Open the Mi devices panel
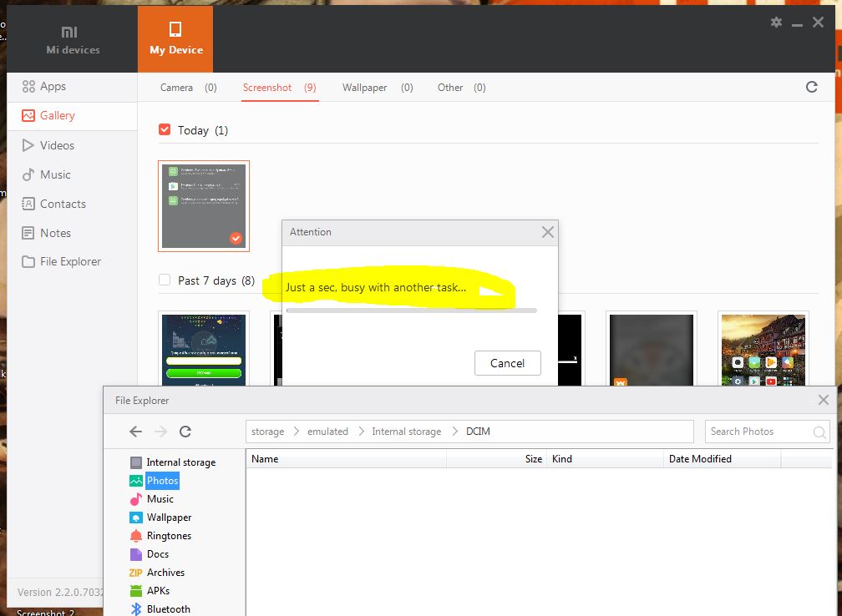 coord(73,39)
